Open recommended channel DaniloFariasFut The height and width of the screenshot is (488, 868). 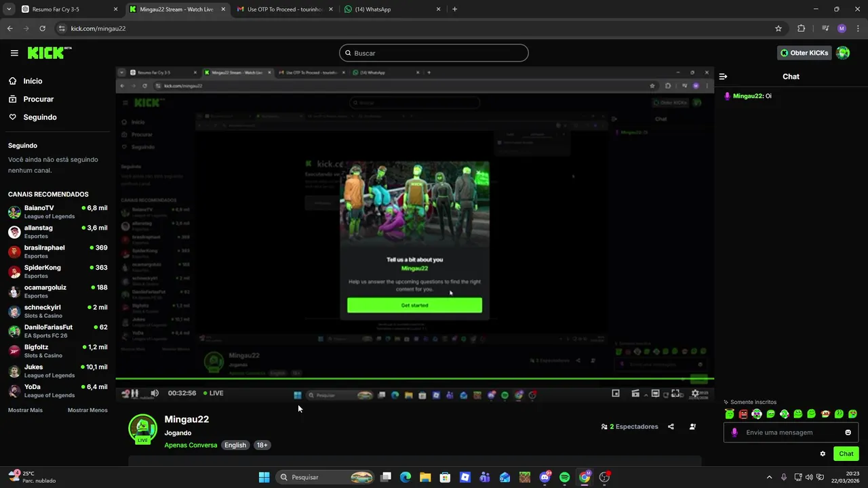58,331
